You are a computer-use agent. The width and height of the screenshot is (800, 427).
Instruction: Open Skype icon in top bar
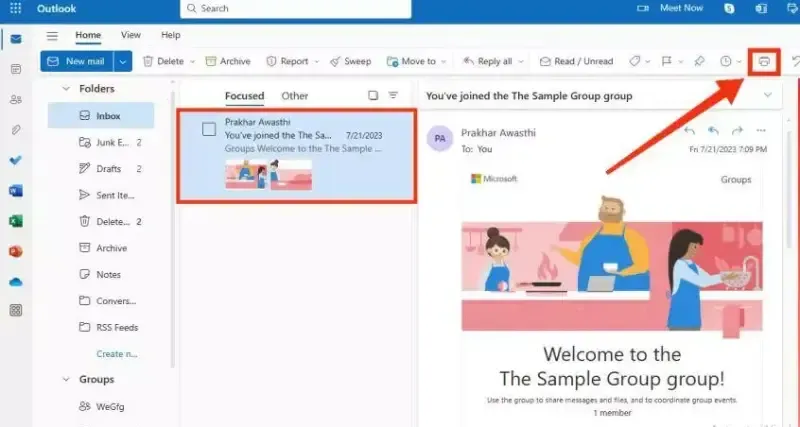tap(730, 9)
